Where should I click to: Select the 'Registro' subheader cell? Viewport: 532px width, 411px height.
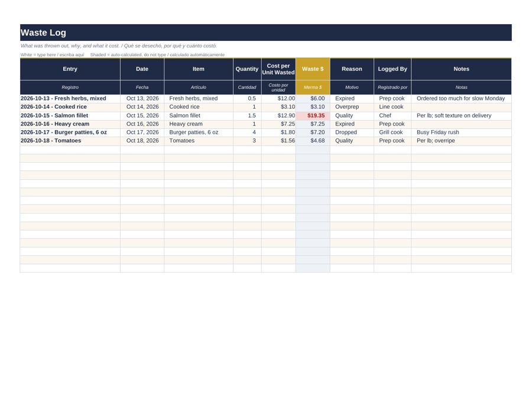point(70,87)
